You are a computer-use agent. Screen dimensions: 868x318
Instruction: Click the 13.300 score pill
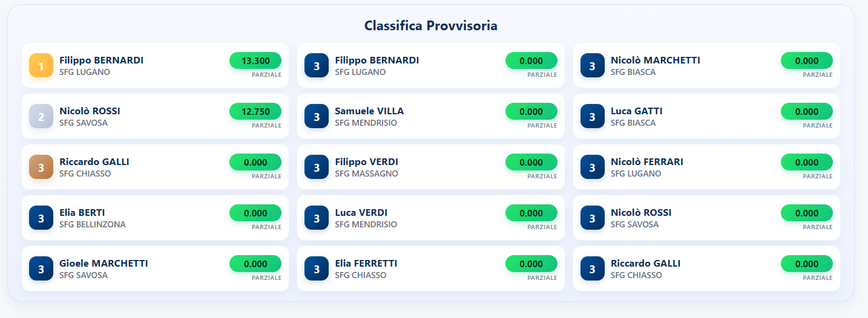[255, 60]
